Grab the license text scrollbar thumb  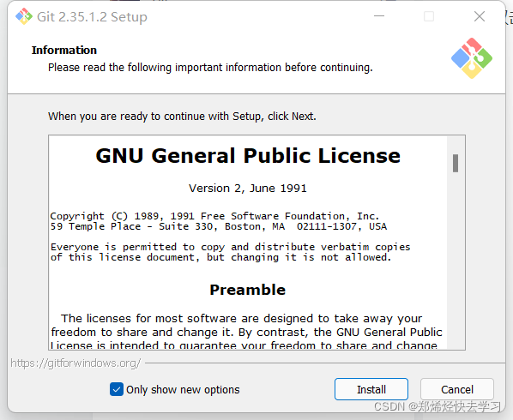456,163
